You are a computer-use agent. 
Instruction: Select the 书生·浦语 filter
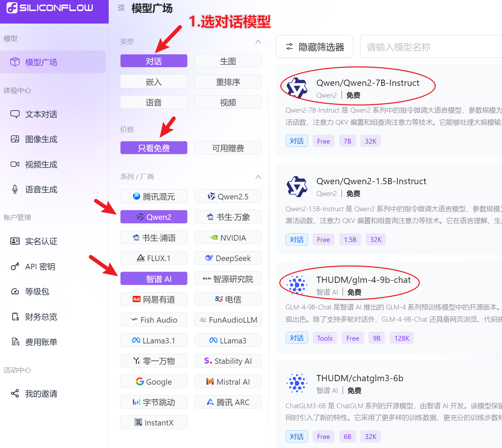tap(154, 238)
